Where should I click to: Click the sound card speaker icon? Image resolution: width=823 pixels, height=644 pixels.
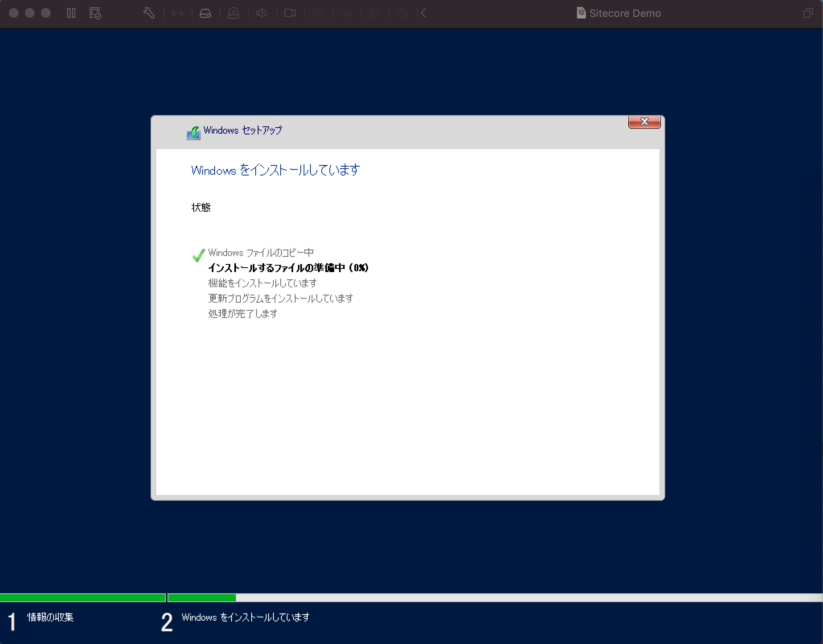coord(261,13)
